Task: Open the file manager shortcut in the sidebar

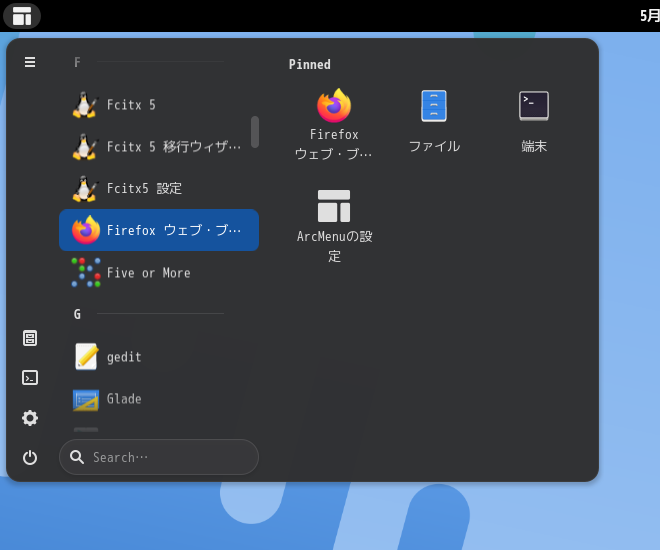Action: click(30, 338)
